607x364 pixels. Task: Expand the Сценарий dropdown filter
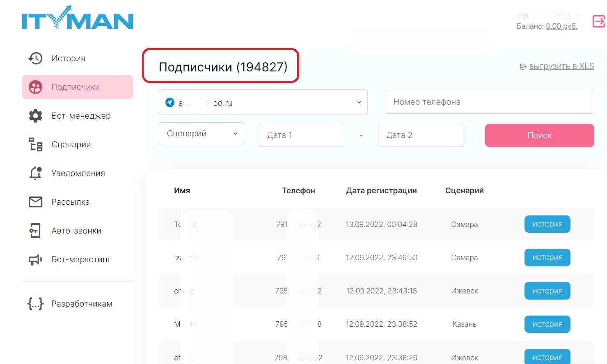tap(202, 134)
